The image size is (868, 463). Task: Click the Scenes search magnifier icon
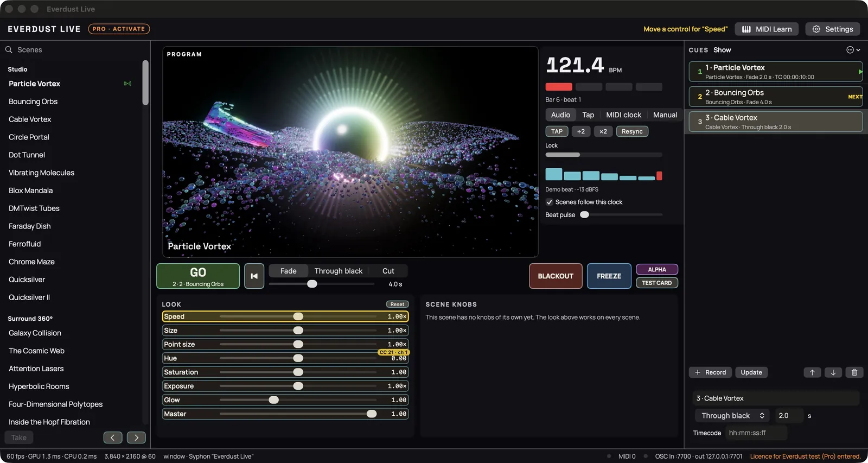tap(9, 50)
